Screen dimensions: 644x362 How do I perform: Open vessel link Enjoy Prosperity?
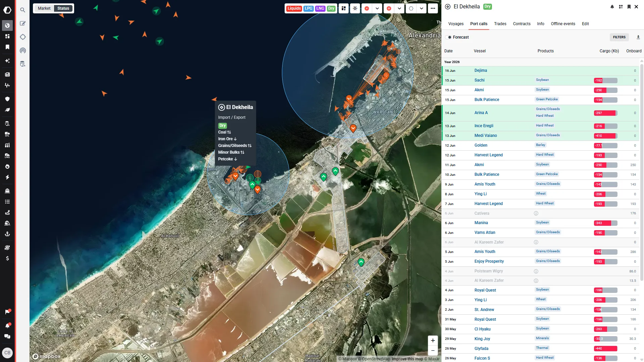(489, 261)
